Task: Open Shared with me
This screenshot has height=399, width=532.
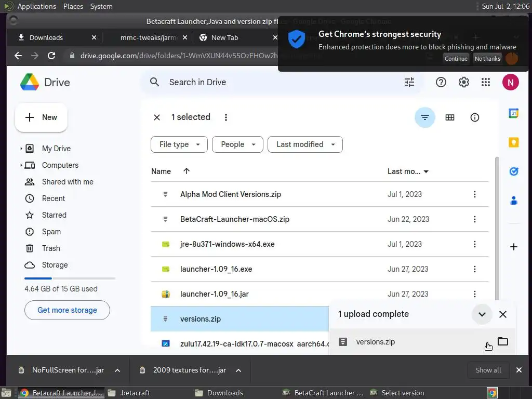Action: coord(68,182)
